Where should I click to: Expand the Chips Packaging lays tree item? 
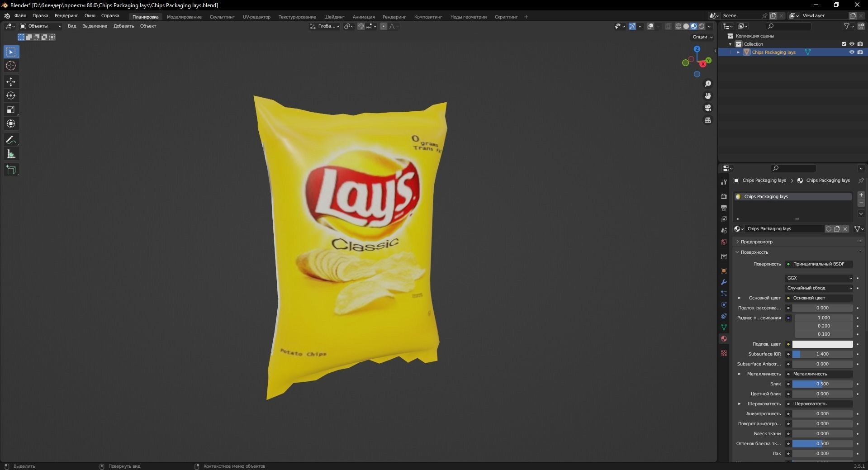tap(739, 52)
